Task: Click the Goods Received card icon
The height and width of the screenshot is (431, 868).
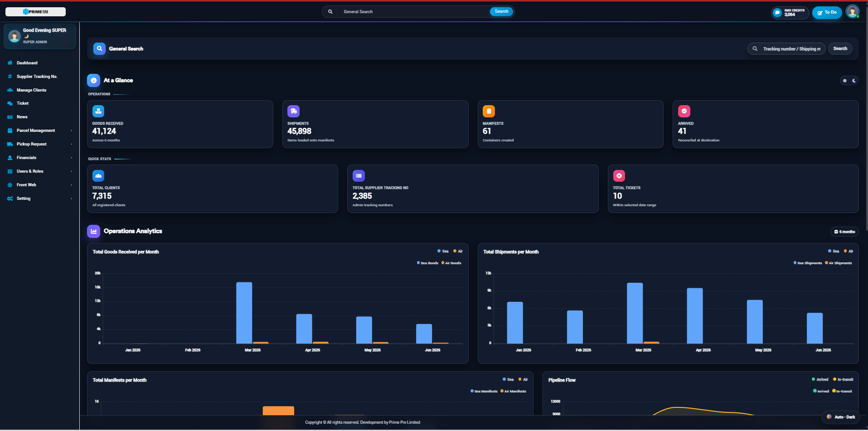Action: 98,111
